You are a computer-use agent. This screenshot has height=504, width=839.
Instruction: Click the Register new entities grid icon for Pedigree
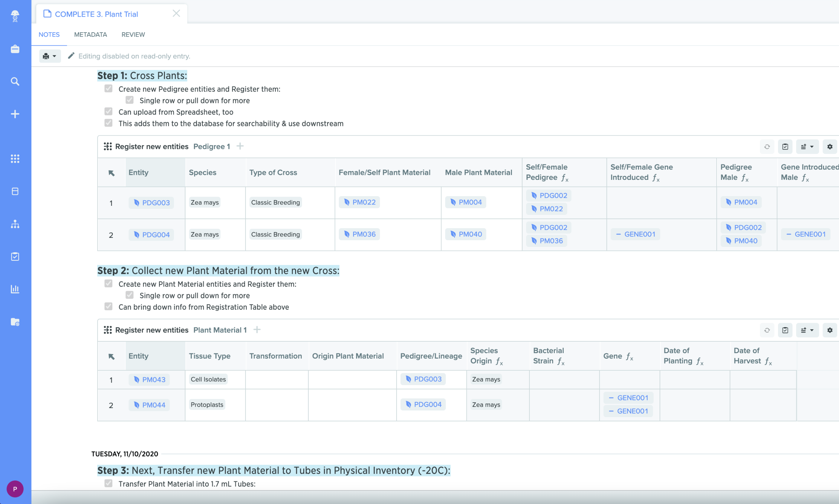tap(108, 146)
